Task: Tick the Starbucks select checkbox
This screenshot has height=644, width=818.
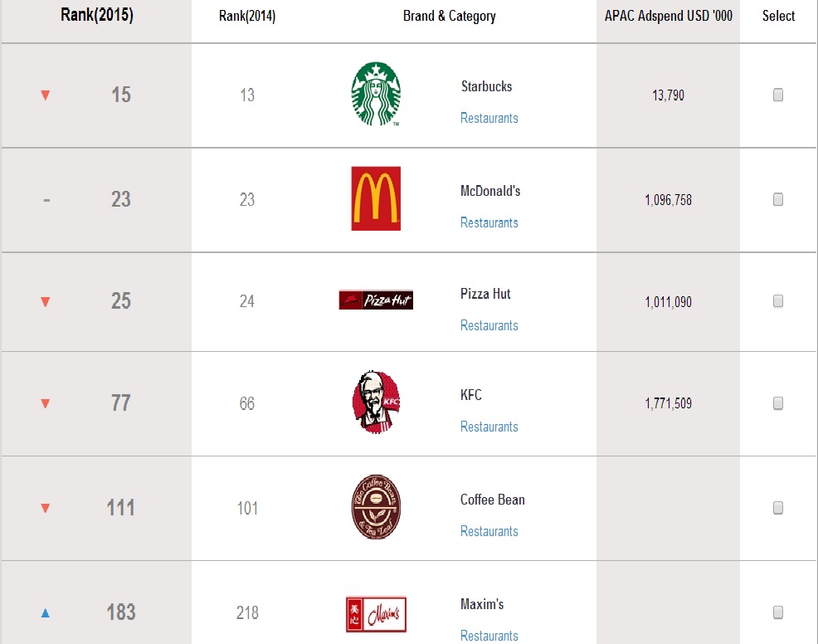Action: pyautogui.click(x=778, y=95)
